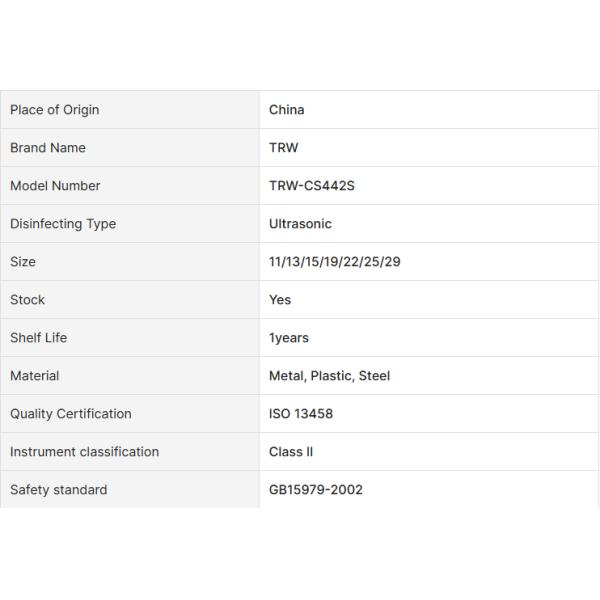The height and width of the screenshot is (600, 600).
Task: Click the Brand Name label
Action: click(48, 148)
